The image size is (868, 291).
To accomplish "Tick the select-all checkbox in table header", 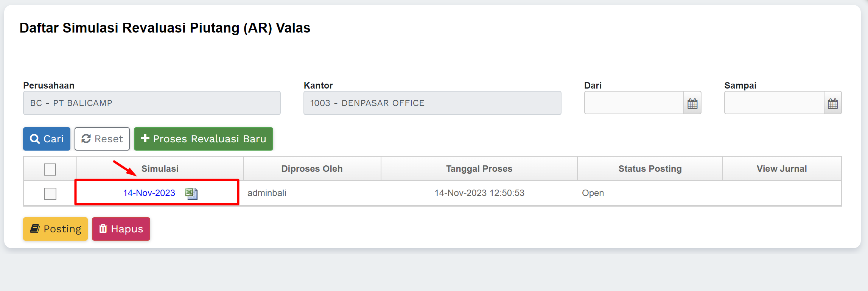I will tap(50, 169).
